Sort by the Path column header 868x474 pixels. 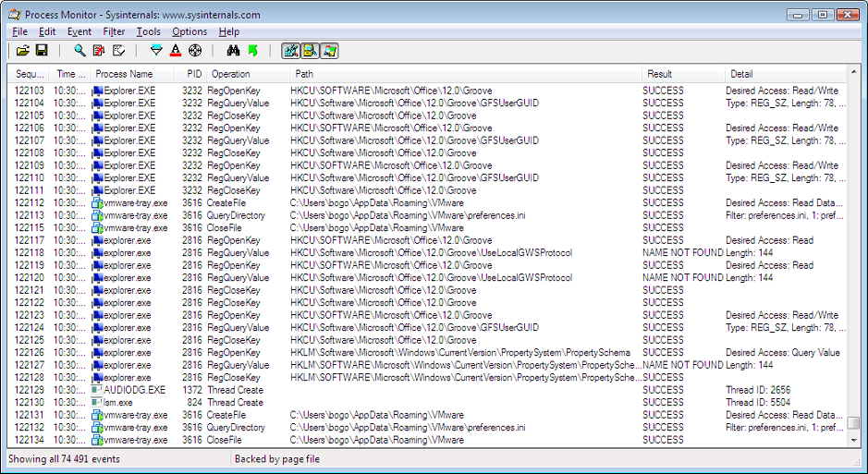466,74
